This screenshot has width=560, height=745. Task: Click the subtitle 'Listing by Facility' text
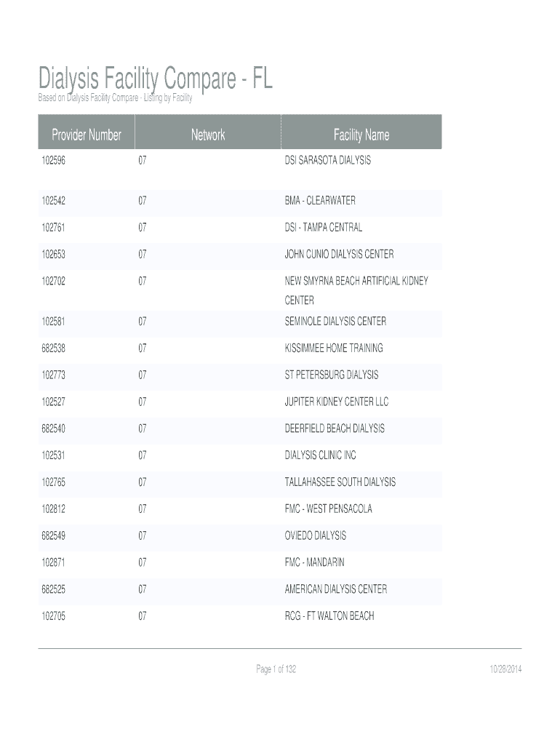[x=167, y=99]
